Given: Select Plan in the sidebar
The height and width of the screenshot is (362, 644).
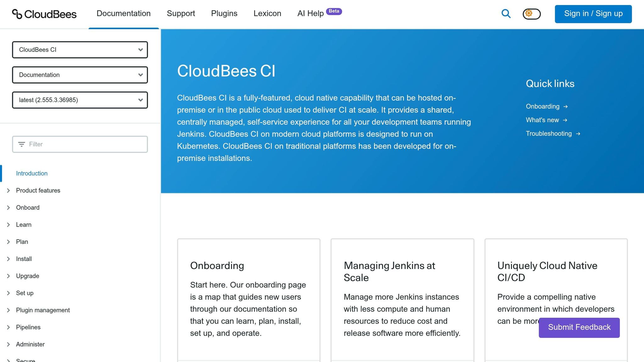Looking at the screenshot, I should [22, 242].
